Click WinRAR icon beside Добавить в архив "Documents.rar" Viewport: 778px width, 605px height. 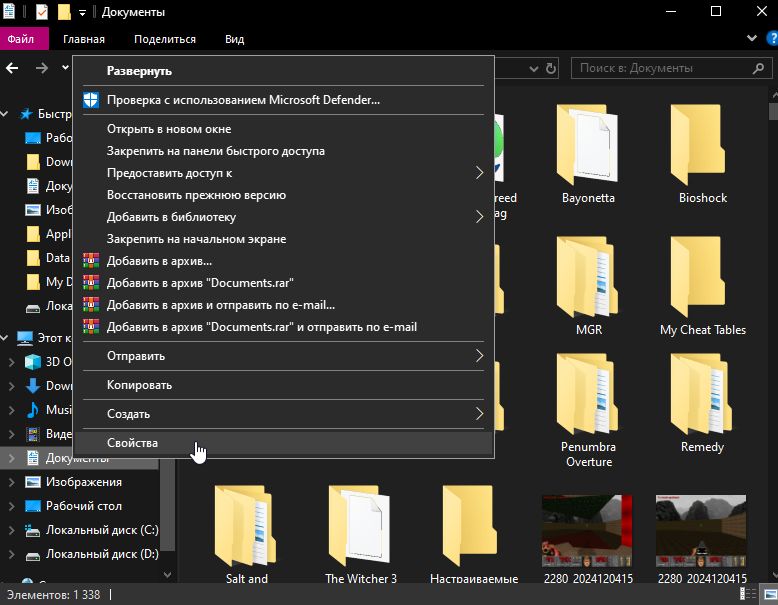91,282
